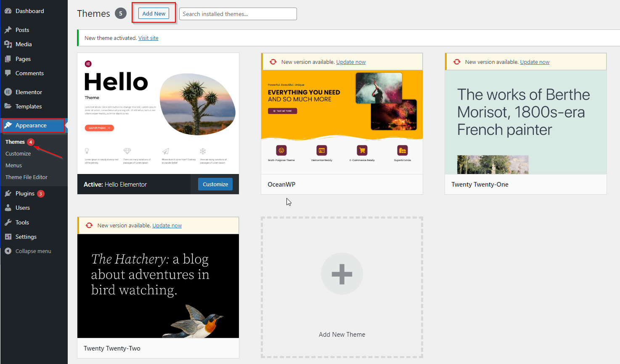Click the Twenty Twenty-Two theme name
This screenshot has height=364, width=620.
coord(112,348)
